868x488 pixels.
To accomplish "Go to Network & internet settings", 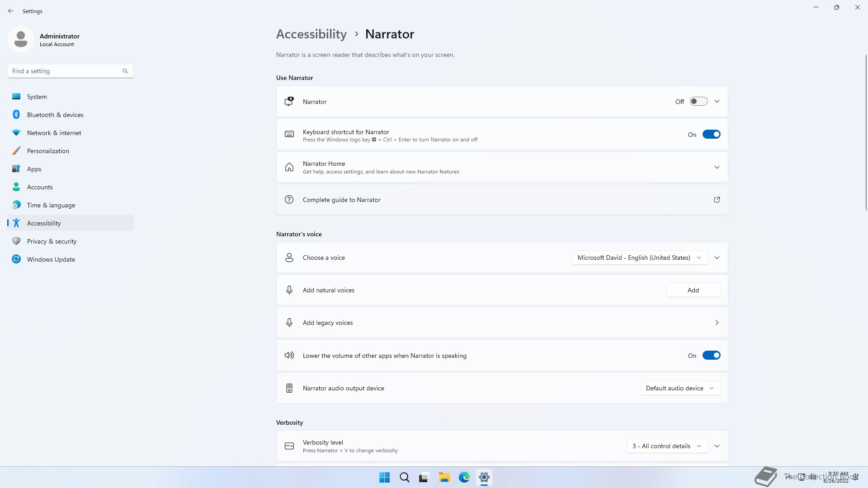I will click(x=71, y=133).
